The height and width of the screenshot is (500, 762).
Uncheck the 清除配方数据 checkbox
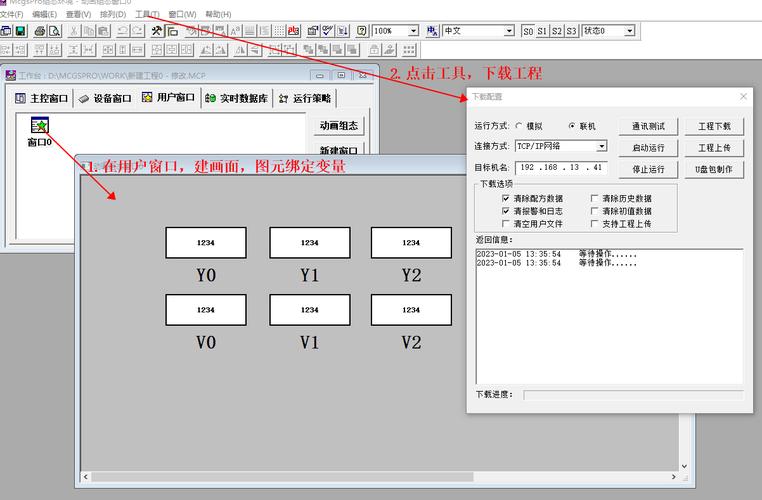[506, 198]
